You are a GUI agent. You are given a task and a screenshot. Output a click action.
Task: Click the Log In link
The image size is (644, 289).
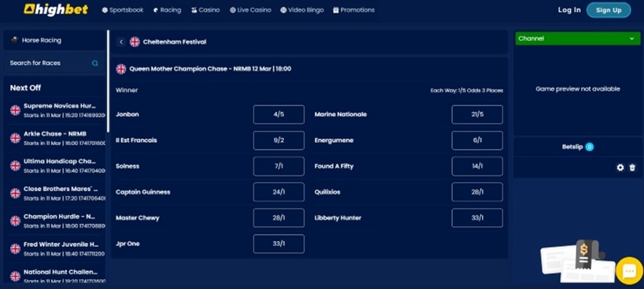coord(569,10)
